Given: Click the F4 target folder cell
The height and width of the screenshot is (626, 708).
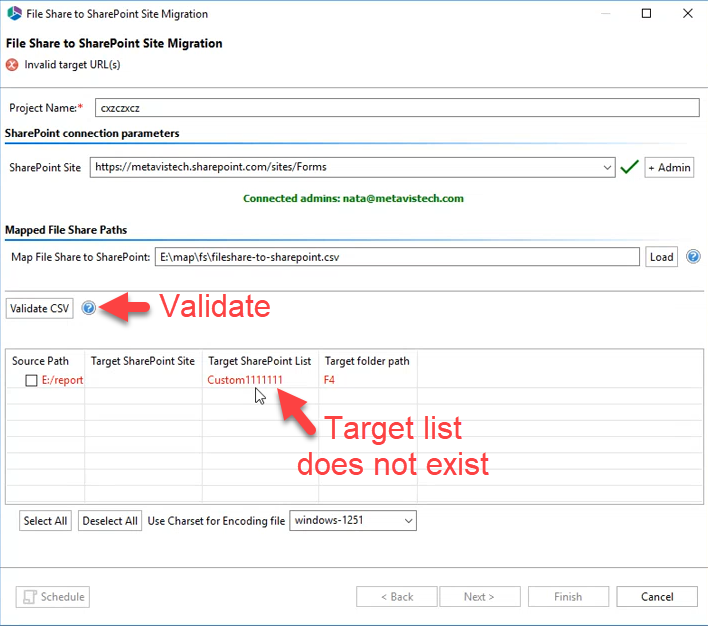Looking at the screenshot, I should point(329,380).
